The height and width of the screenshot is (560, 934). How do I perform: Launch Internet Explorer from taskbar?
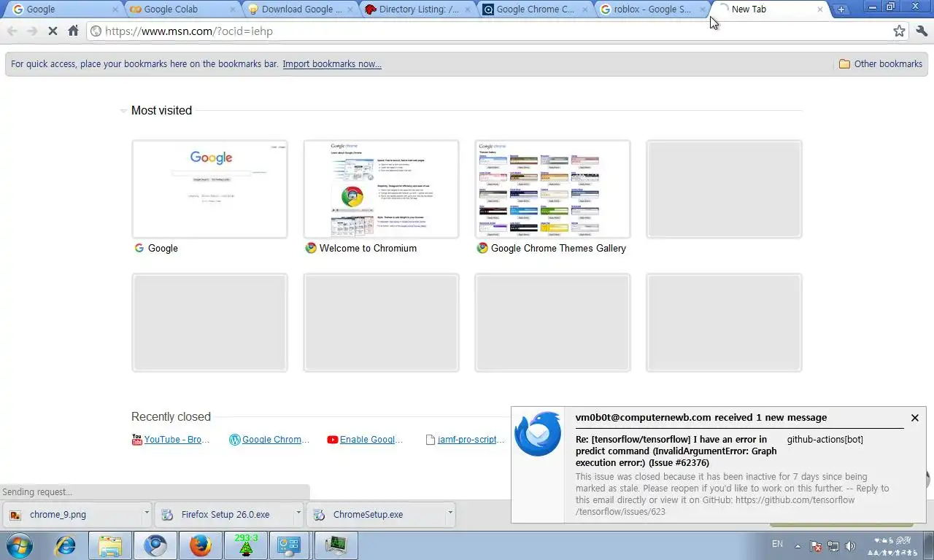(x=66, y=545)
